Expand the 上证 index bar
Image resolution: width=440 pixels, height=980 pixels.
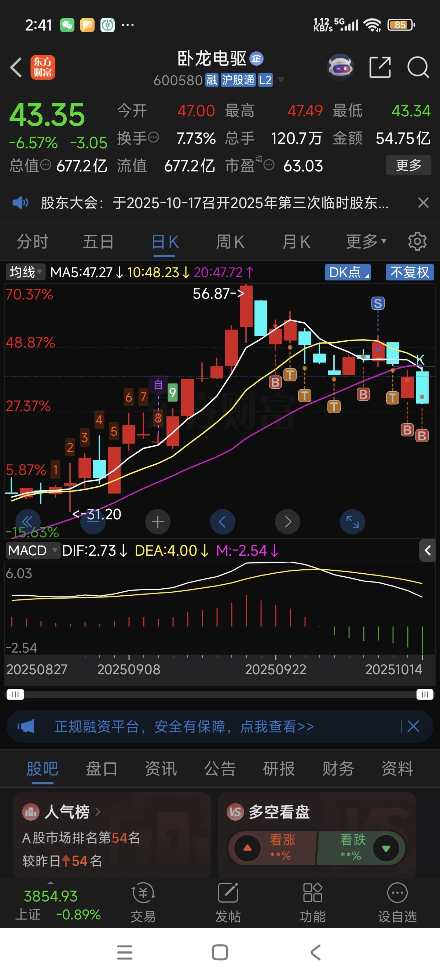click(x=51, y=883)
